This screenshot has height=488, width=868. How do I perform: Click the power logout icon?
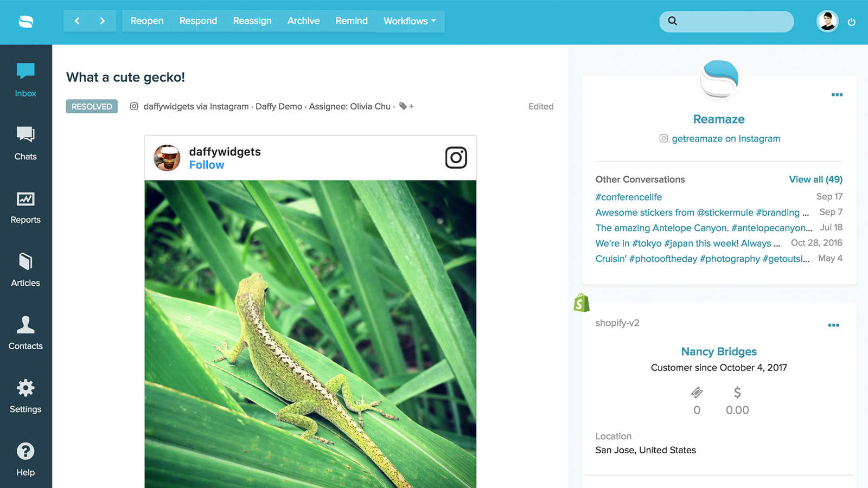click(852, 22)
